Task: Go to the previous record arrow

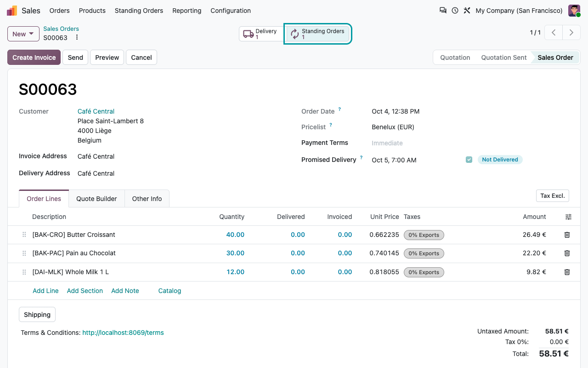Action: pos(554,33)
